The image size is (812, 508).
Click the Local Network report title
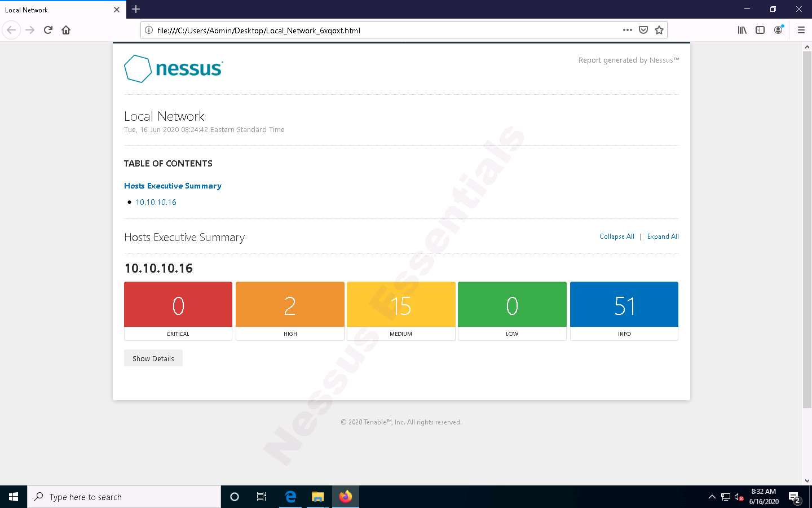[x=164, y=116]
